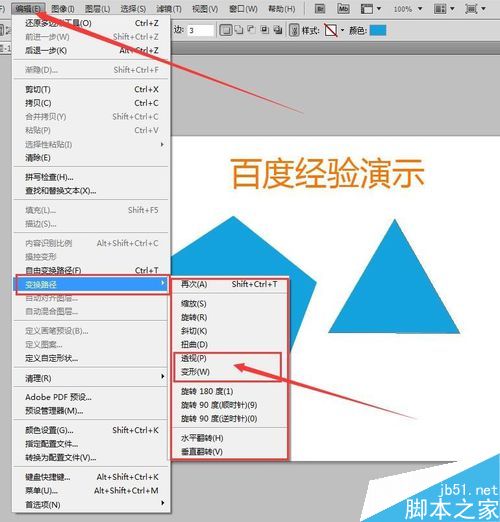Choose 自由变换路径(F) free transform path
Screen dimensions: 500x522
tap(92, 270)
